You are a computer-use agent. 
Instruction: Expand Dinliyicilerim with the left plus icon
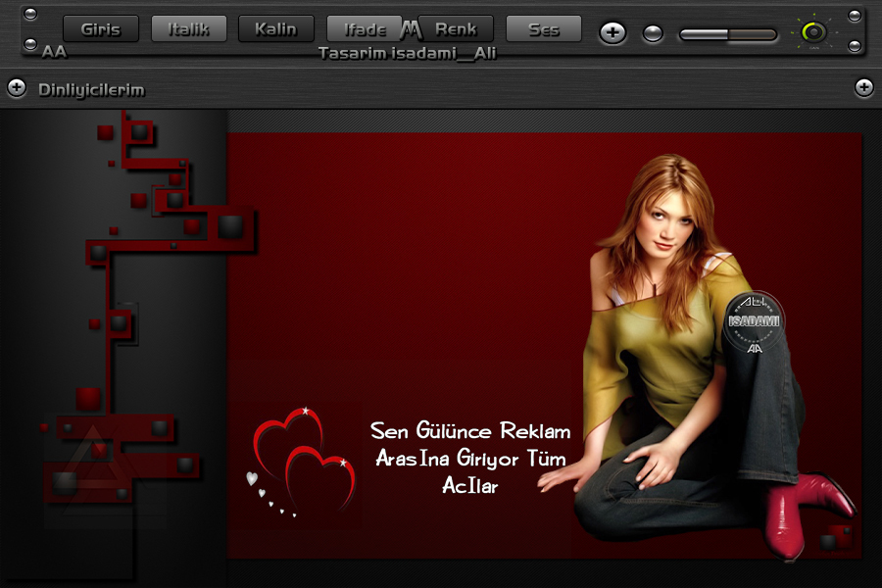click(x=17, y=88)
